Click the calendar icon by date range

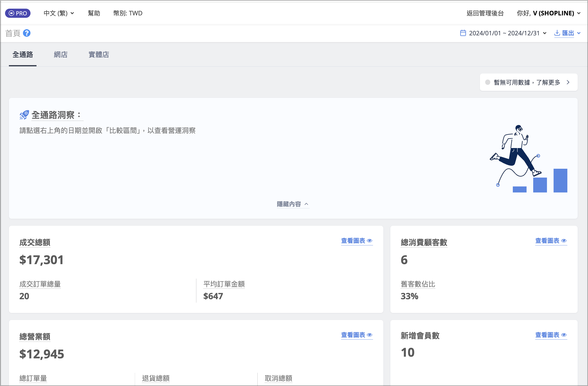pos(463,33)
